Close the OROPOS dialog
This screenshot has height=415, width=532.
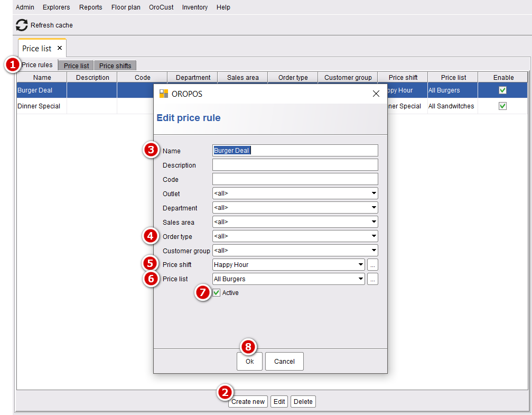(376, 94)
